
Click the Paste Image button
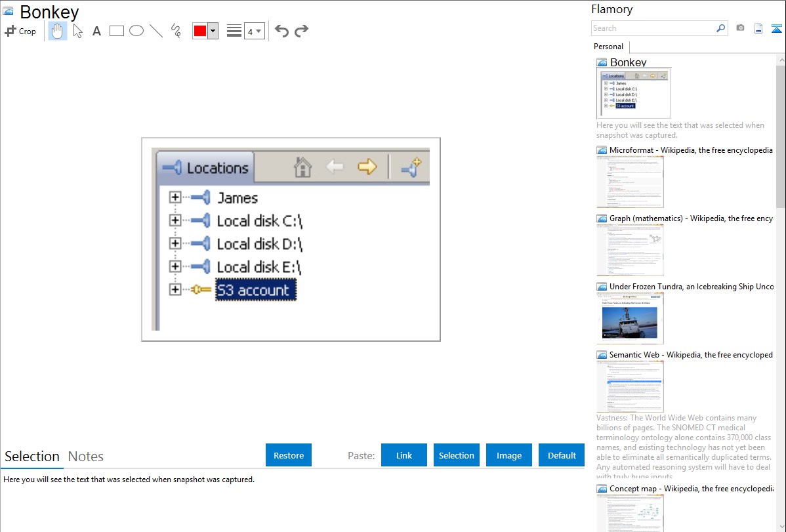pyautogui.click(x=508, y=455)
